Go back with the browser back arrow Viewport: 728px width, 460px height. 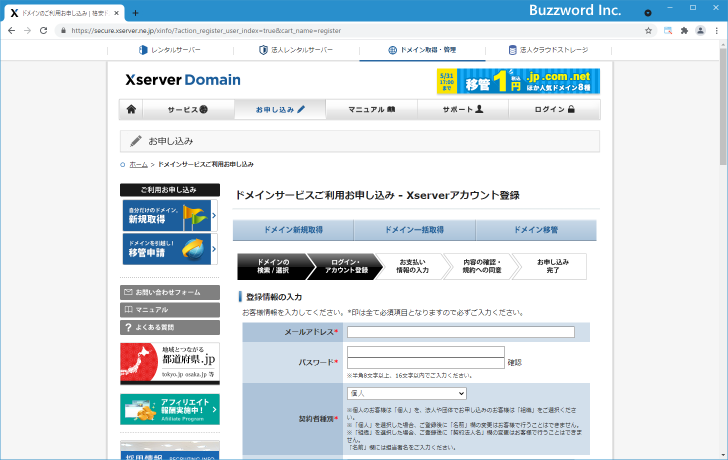tap(12, 31)
